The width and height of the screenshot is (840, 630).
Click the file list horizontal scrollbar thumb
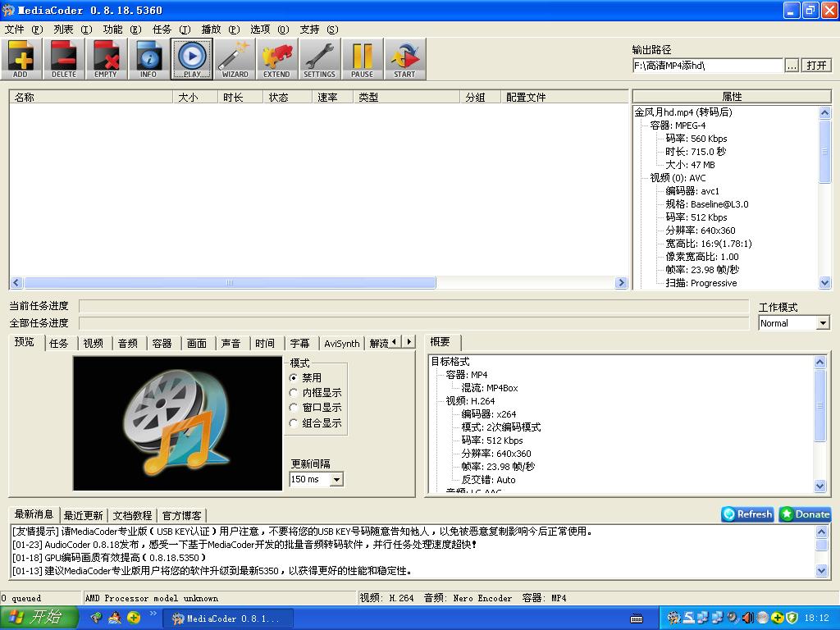click(x=230, y=283)
